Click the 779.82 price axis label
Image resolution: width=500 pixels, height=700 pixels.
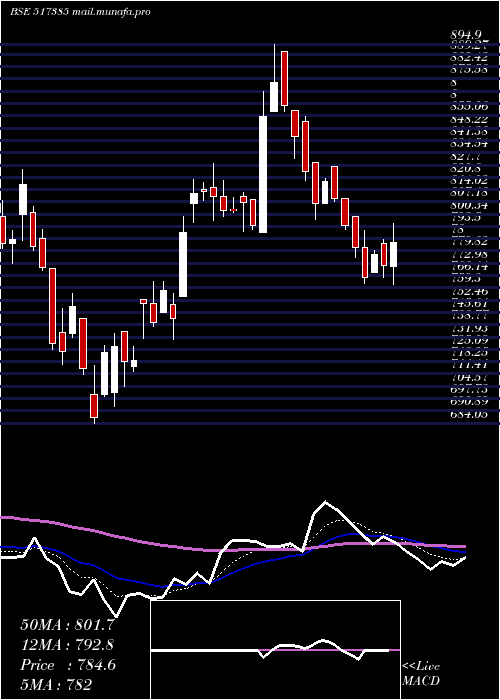coord(468,242)
